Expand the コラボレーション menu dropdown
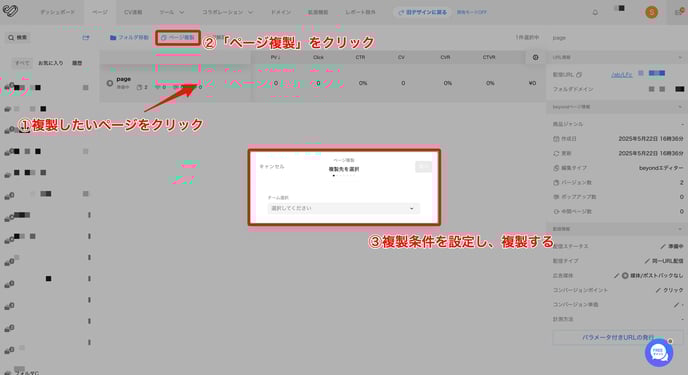This screenshot has height=375, width=688. (227, 12)
